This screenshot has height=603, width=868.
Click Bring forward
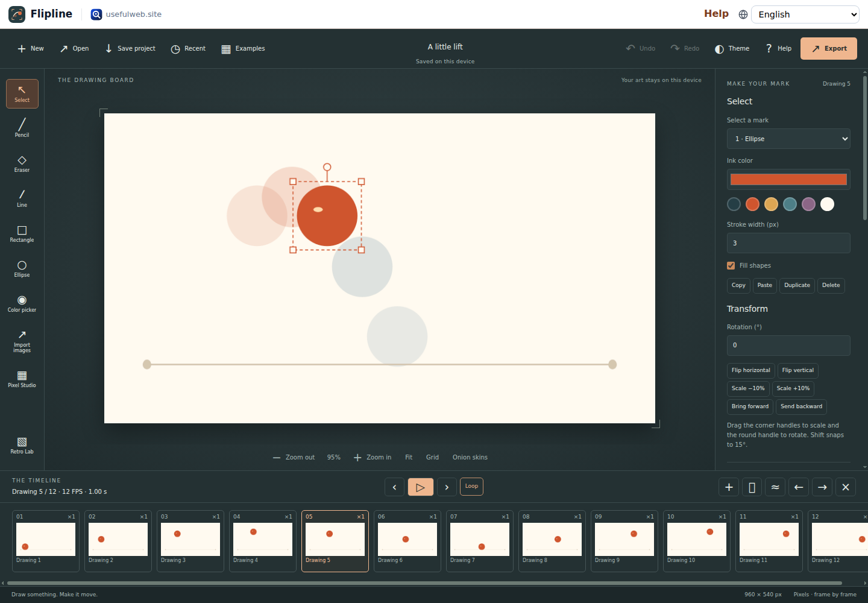[x=750, y=406]
